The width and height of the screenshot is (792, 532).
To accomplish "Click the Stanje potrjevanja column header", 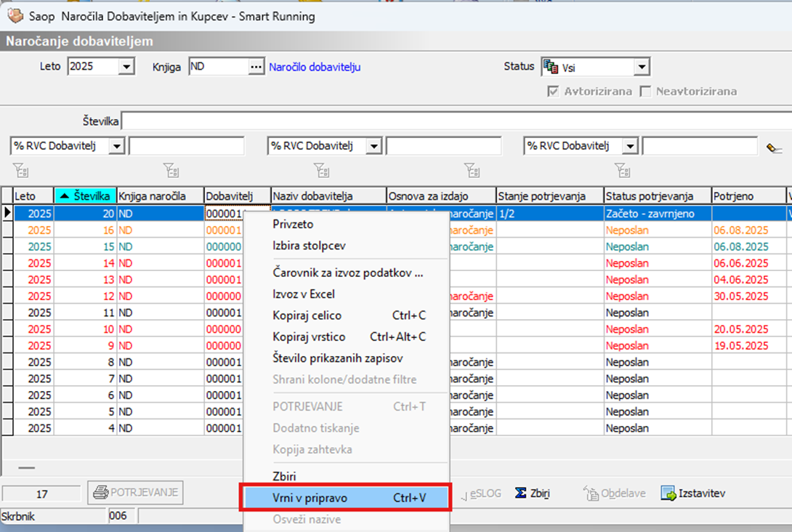I will tap(550, 196).
